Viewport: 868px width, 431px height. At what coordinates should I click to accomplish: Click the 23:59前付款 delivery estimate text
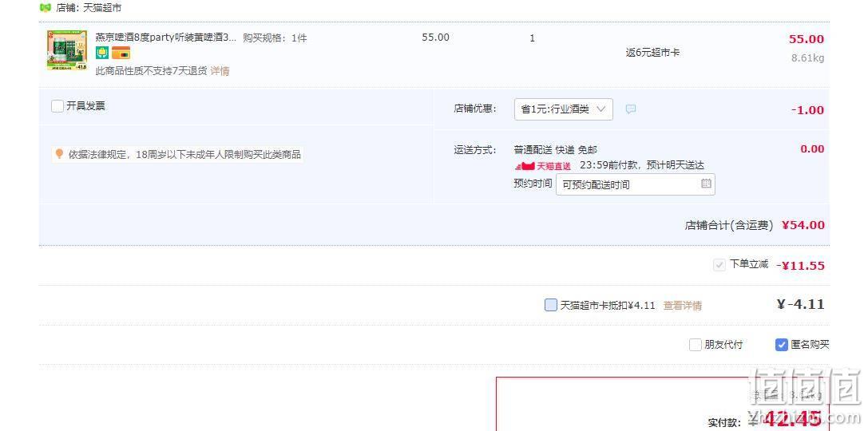642,165
